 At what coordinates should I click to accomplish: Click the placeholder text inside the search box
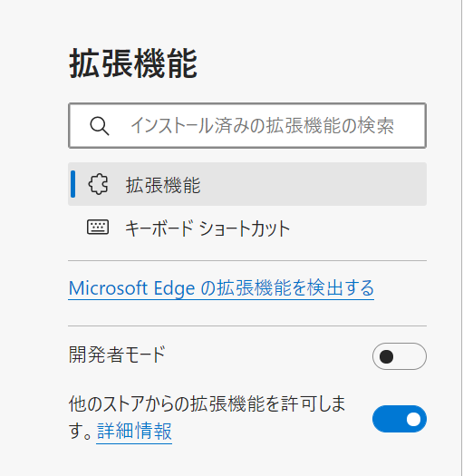(263, 126)
